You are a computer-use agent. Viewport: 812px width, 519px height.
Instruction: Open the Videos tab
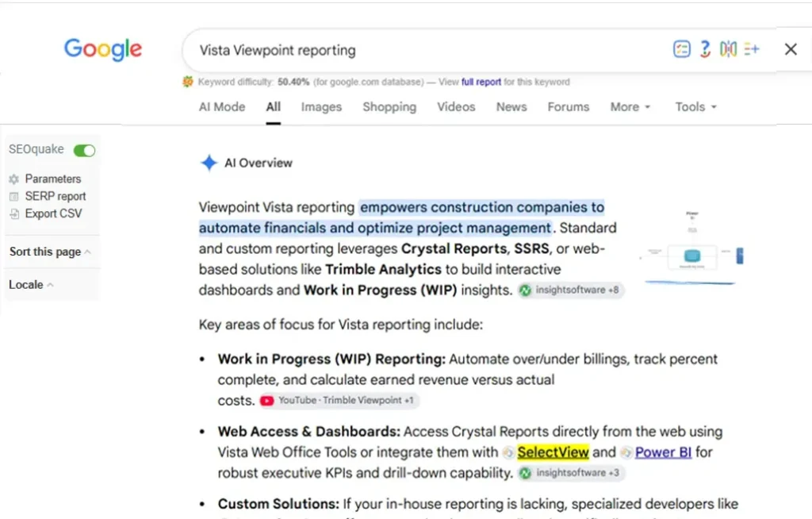pyautogui.click(x=456, y=107)
